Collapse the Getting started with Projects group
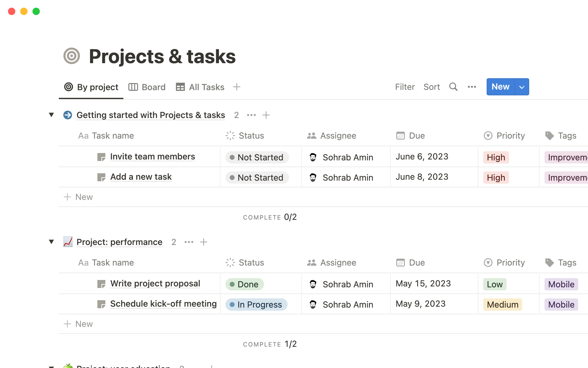Image resolution: width=588 pixels, height=368 pixels. click(51, 115)
